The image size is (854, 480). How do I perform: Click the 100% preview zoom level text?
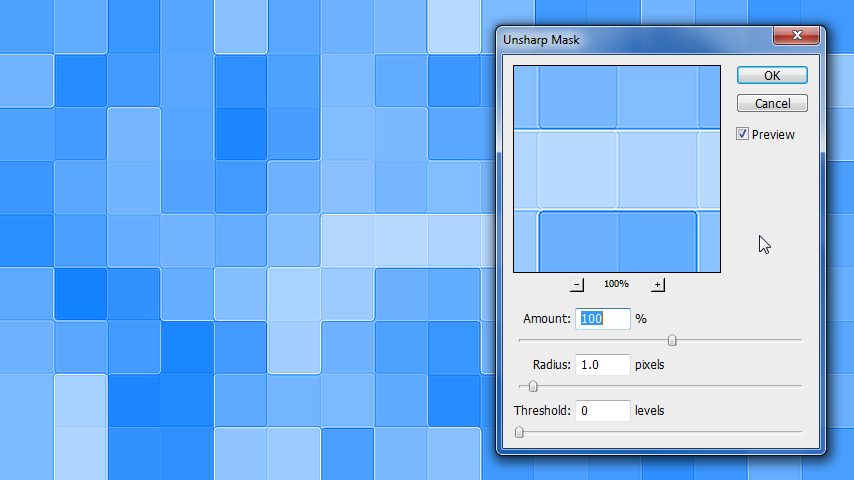point(616,284)
